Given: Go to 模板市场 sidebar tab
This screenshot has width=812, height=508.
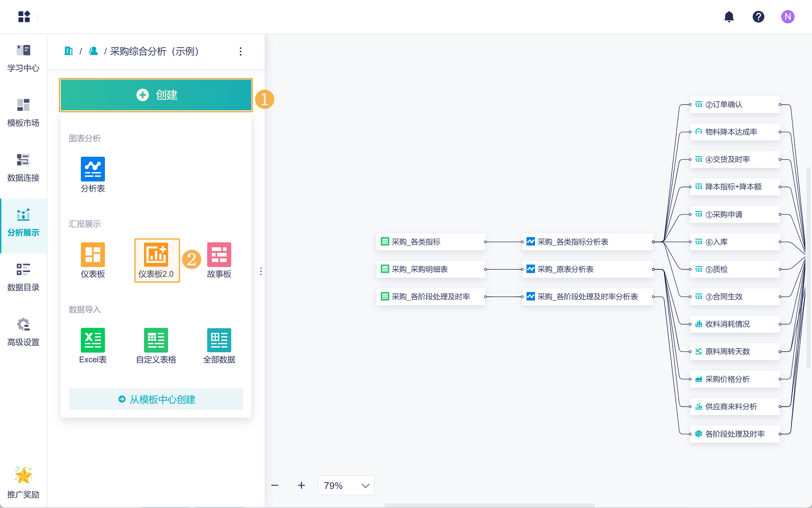Looking at the screenshot, I should pos(23,113).
